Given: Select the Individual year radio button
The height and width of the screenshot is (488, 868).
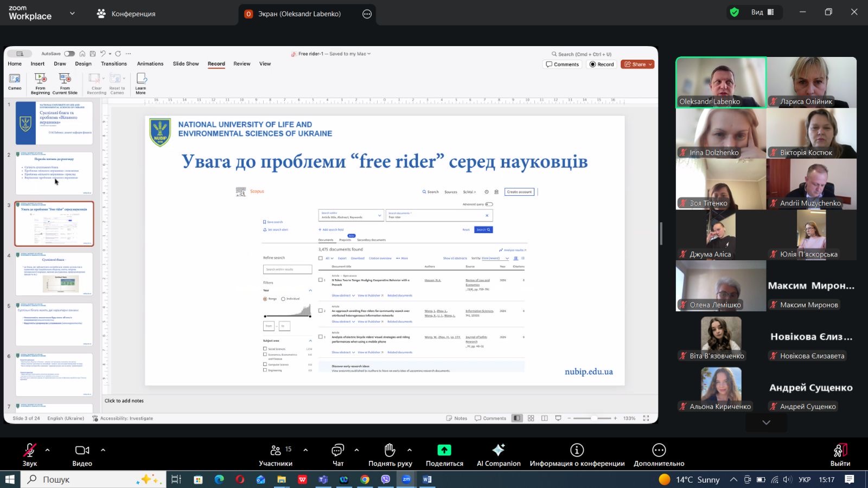Looking at the screenshot, I should [283, 299].
